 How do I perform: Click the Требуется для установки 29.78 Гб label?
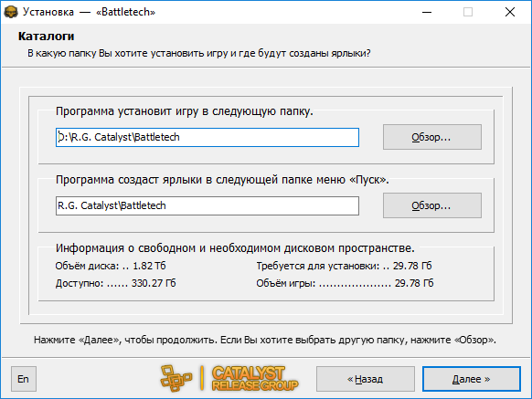[x=344, y=266]
